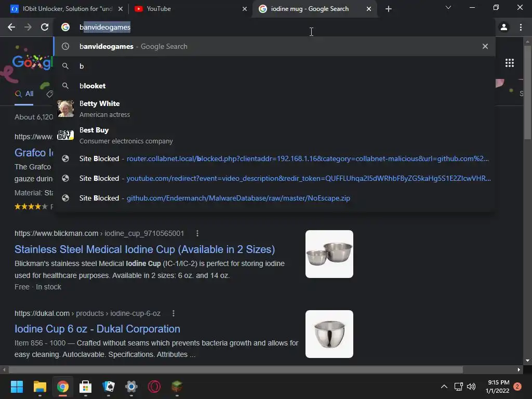
Task: Open options dots for dukal.com result
Action: (174, 313)
